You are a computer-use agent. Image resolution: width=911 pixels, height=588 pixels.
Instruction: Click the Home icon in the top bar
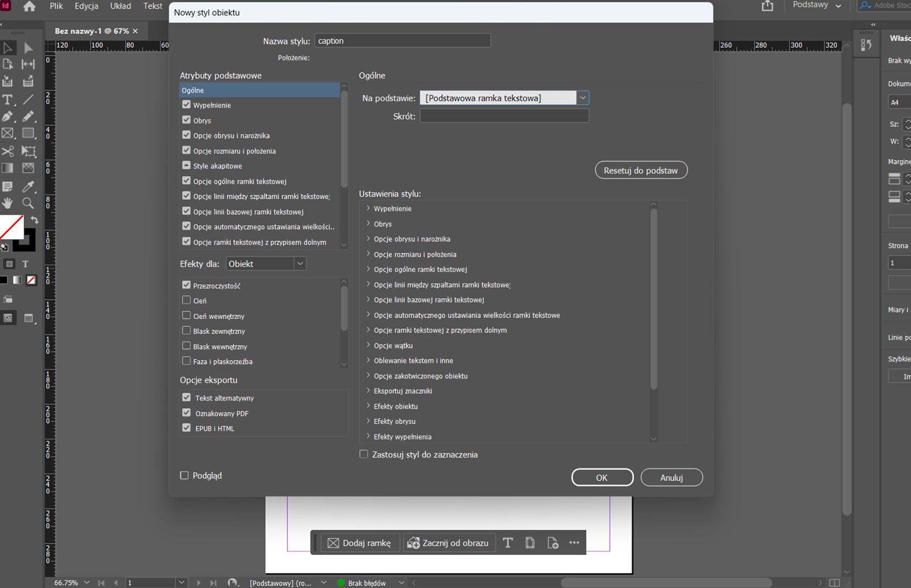pos(29,6)
